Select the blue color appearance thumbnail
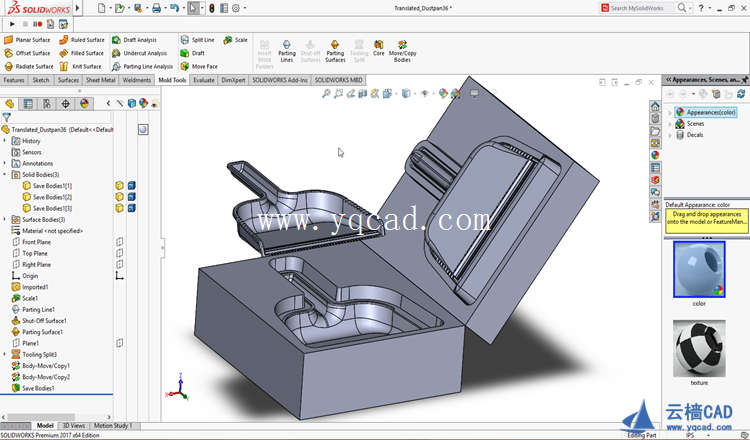Screen dimensions: 750x440 [x=699, y=269]
